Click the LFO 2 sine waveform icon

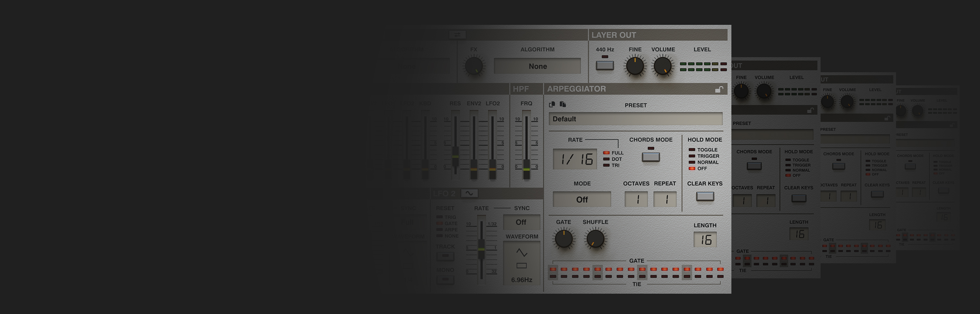pyautogui.click(x=469, y=193)
